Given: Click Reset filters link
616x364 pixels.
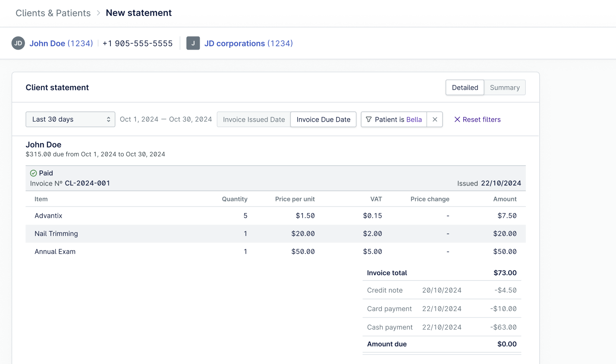Looking at the screenshot, I should [x=481, y=119].
